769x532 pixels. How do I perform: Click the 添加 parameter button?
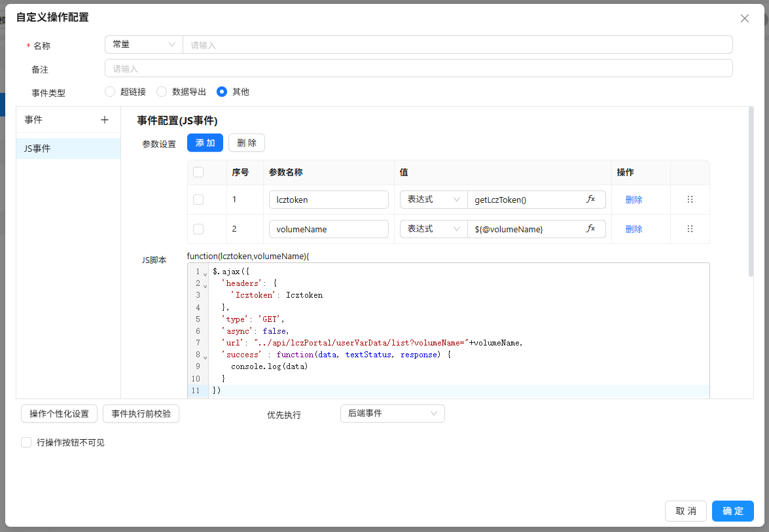[x=205, y=143]
